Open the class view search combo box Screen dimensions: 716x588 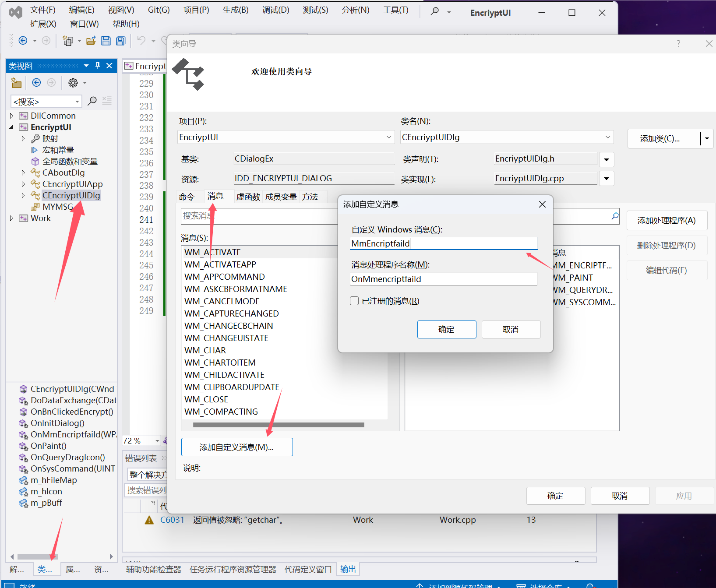(x=46, y=102)
